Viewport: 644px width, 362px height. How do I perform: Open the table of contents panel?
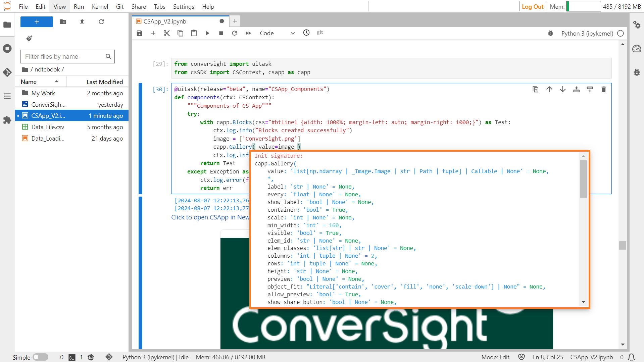pyautogui.click(x=7, y=96)
